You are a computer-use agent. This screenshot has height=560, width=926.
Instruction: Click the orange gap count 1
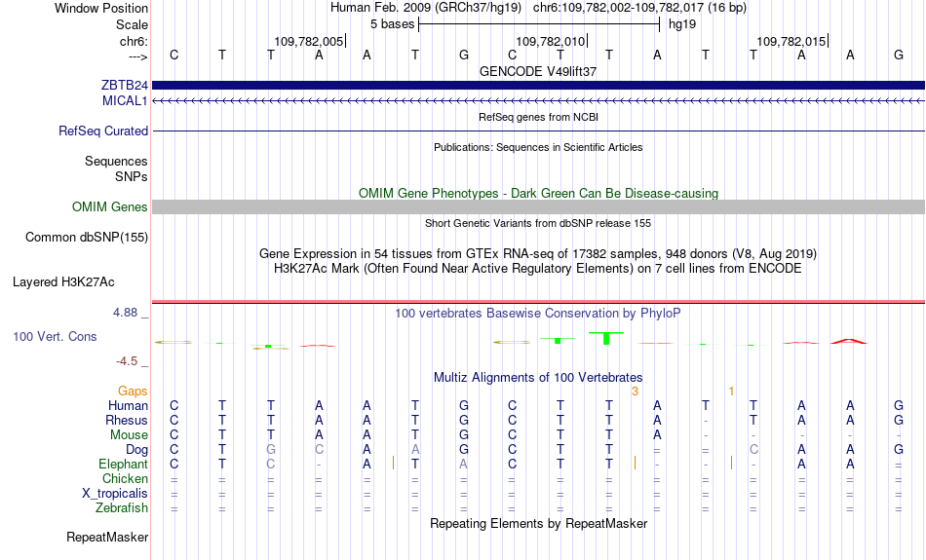coord(731,392)
